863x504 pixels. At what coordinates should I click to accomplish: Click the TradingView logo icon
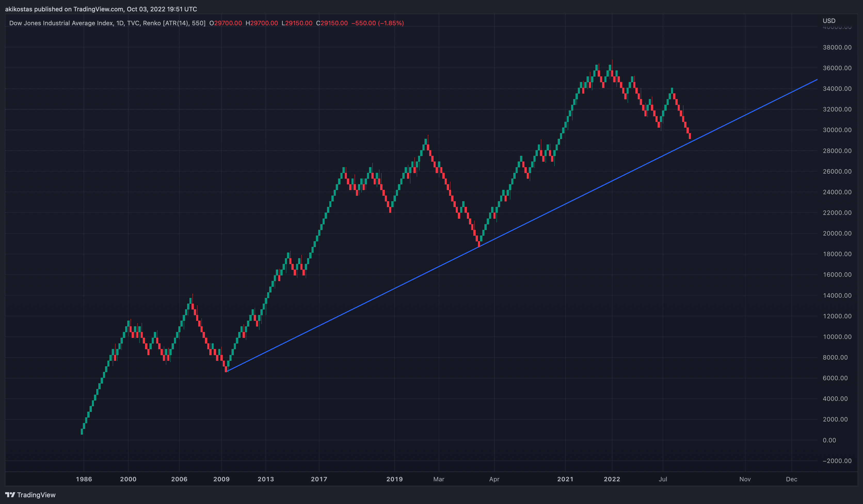coord(10,495)
